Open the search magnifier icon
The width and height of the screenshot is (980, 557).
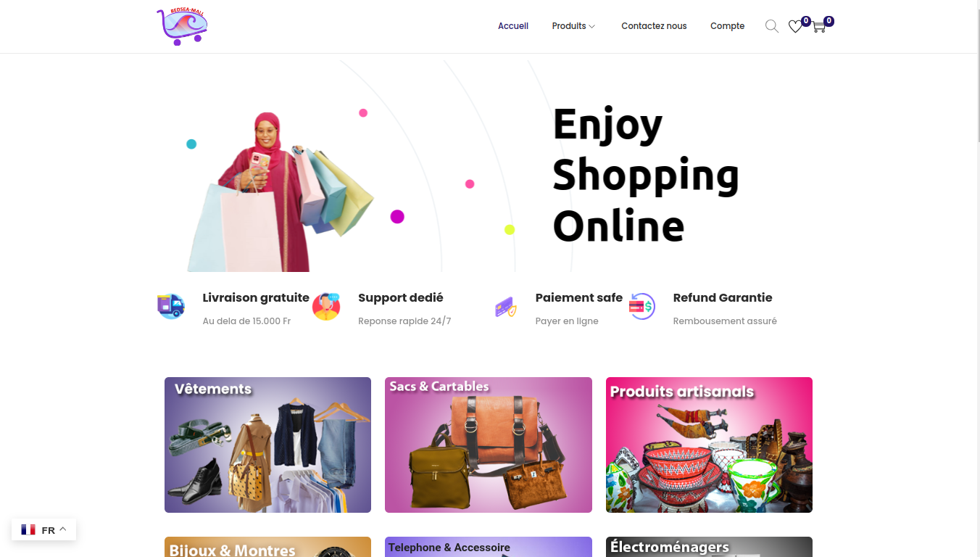(x=772, y=26)
